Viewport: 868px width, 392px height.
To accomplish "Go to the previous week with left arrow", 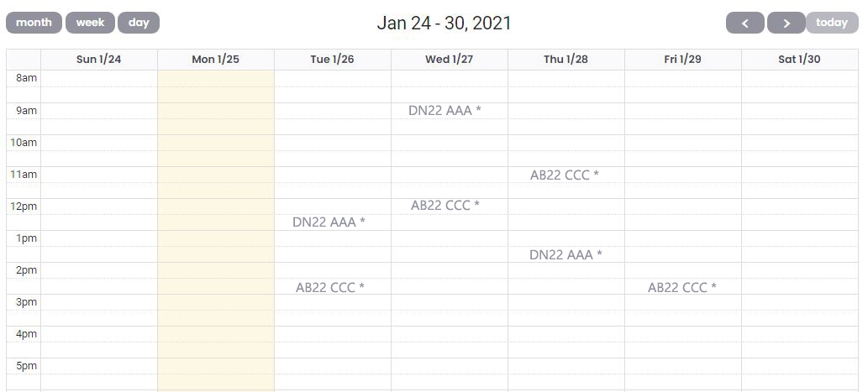I will [x=744, y=24].
